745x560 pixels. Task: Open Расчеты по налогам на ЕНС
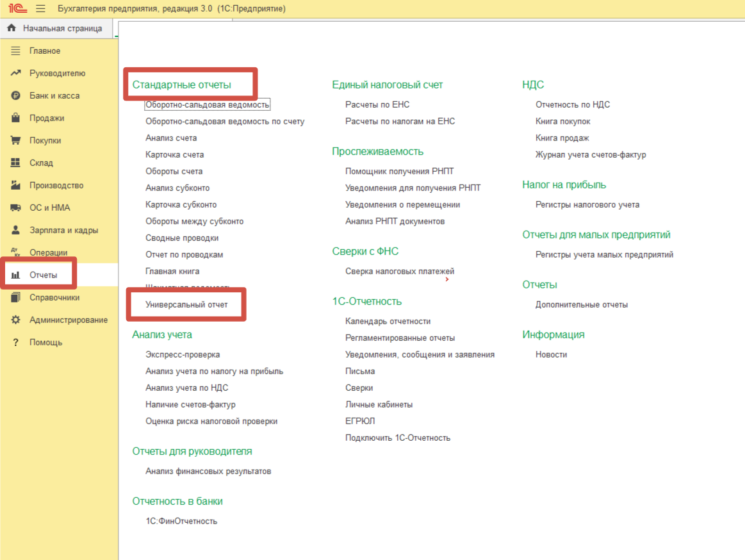tap(400, 120)
